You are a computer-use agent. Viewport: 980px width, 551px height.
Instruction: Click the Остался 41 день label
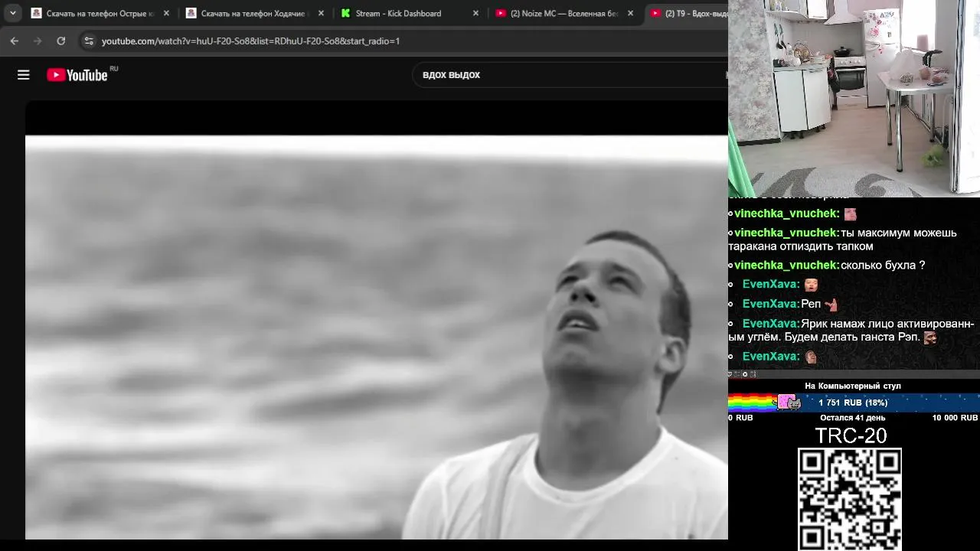pos(852,418)
